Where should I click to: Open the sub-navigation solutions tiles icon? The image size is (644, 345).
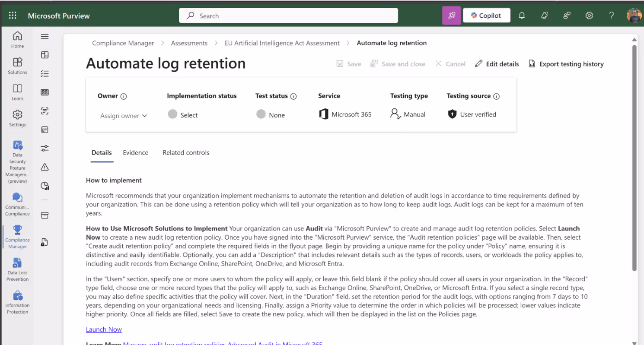click(45, 92)
